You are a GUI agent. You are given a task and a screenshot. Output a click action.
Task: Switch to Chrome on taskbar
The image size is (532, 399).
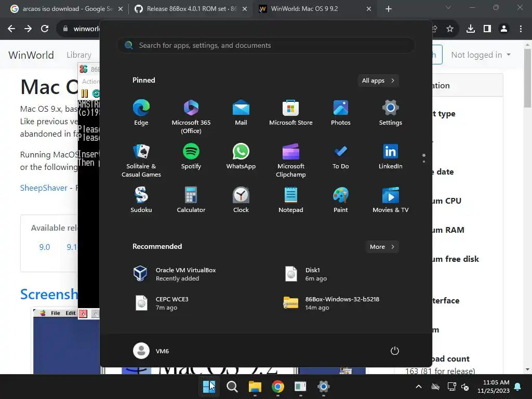point(277,387)
